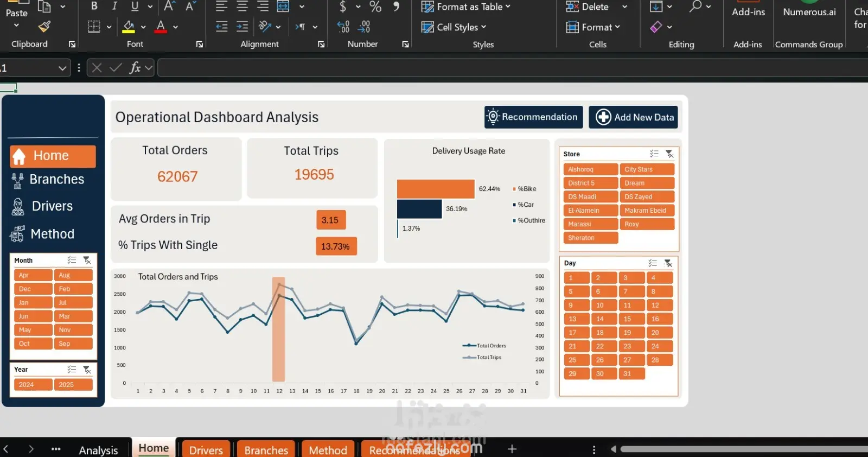Click the Format Painter brush icon

click(44, 27)
